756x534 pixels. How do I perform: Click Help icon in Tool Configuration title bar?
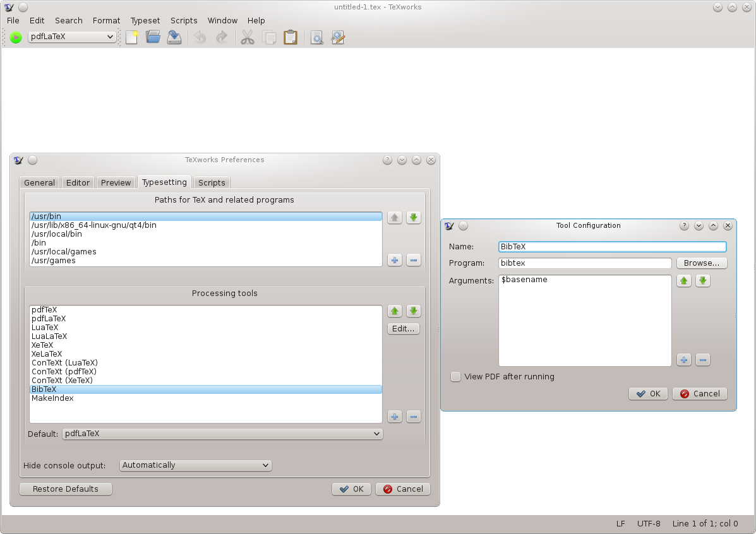[684, 225]
